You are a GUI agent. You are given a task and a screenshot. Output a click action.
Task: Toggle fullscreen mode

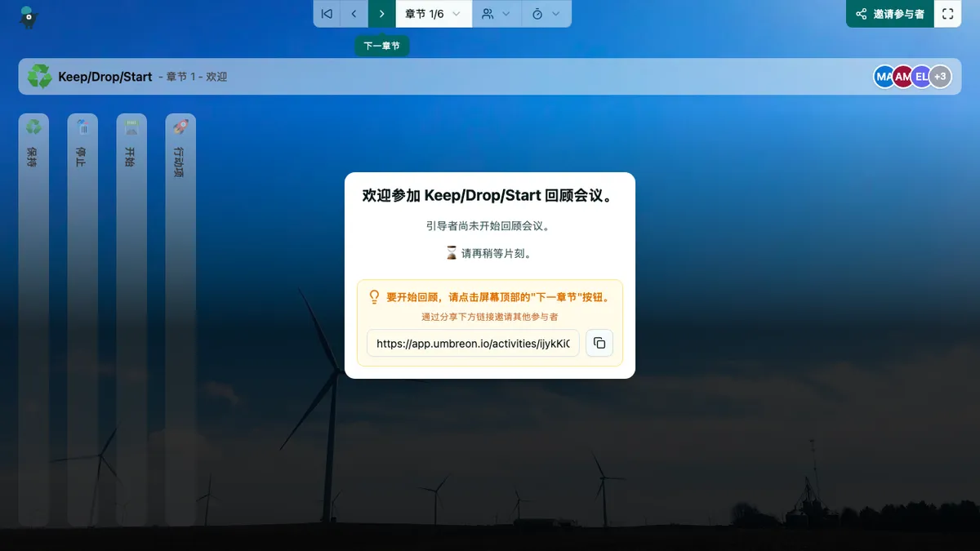[x=947, y=14]
